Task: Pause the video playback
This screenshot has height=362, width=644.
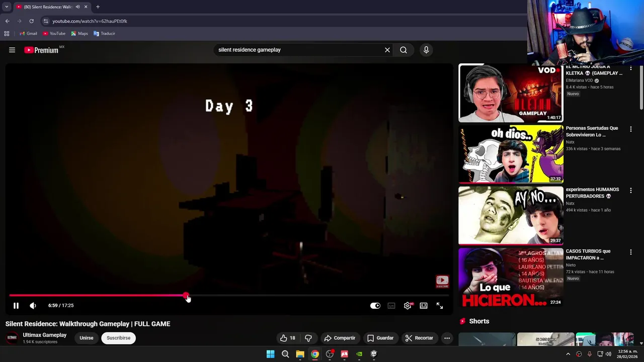Action: coord(16,306)
